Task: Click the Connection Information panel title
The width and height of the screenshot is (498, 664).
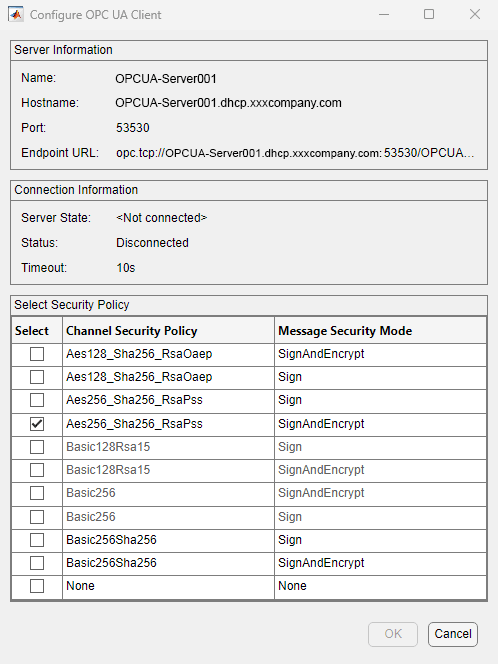Action: (x=76, y=190)
